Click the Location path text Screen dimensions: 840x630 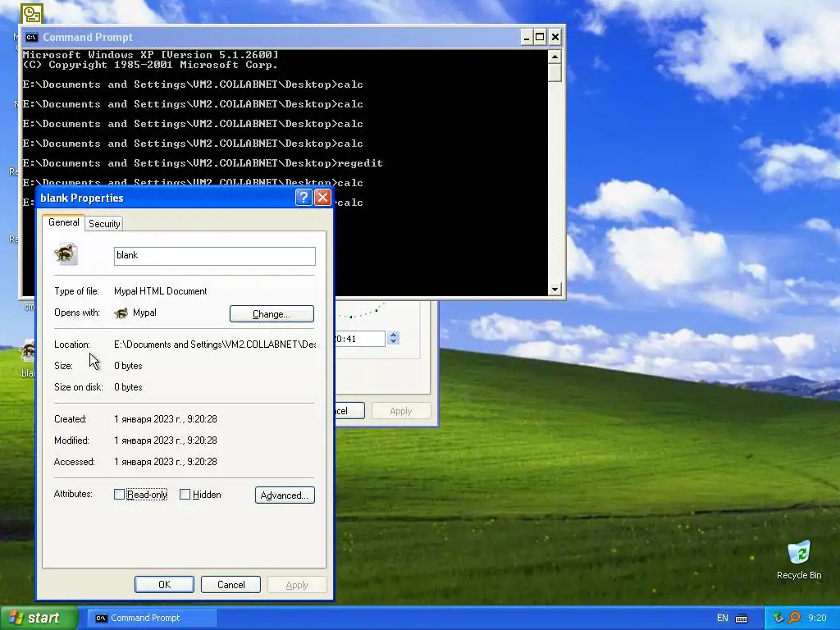tap(215, 345)
